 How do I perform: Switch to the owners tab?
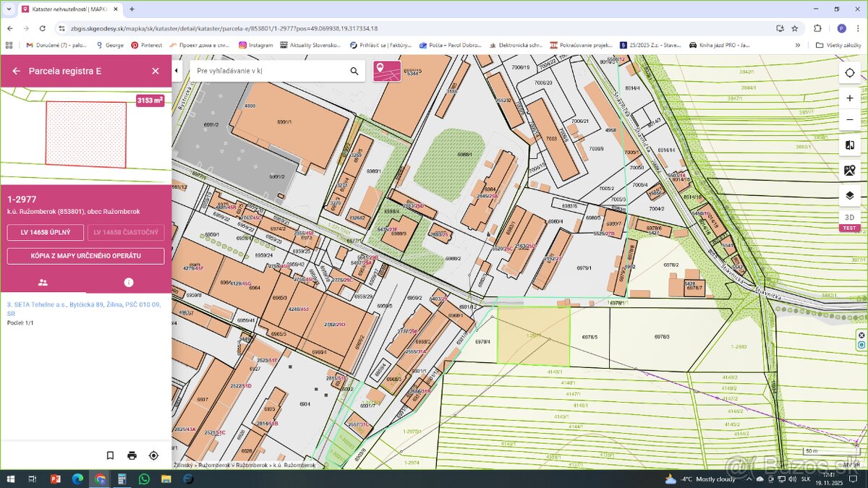click(x=43, y=283)
